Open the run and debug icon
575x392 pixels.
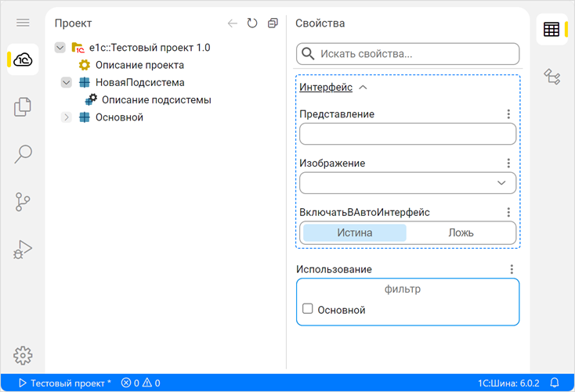click(x=23, y=250)
